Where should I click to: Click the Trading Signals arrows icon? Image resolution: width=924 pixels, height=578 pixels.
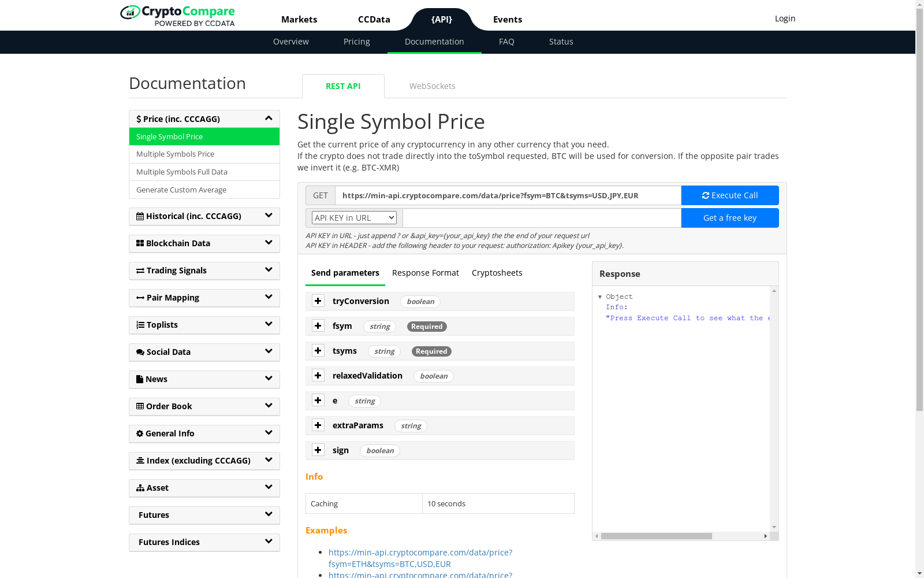140,271
